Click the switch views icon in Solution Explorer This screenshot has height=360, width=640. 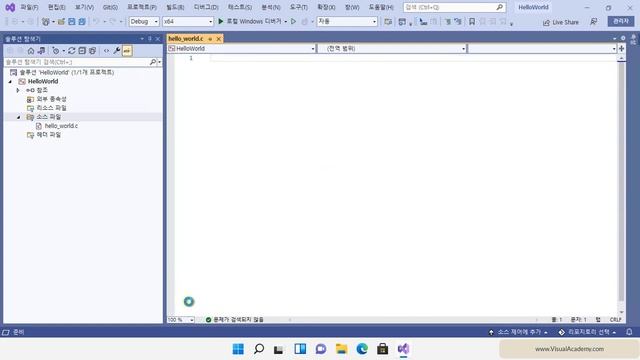[42, 51]
